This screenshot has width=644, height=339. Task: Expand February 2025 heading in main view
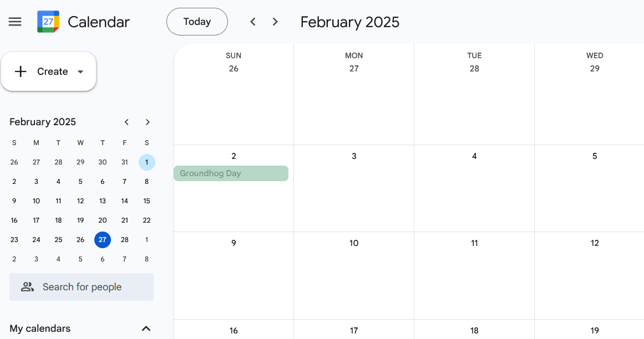(349, 22)
